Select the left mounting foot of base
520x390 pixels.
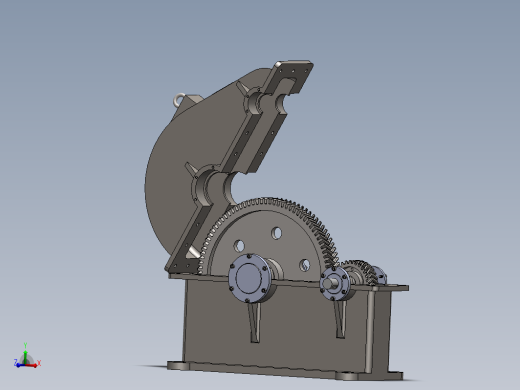coord(178,366)
